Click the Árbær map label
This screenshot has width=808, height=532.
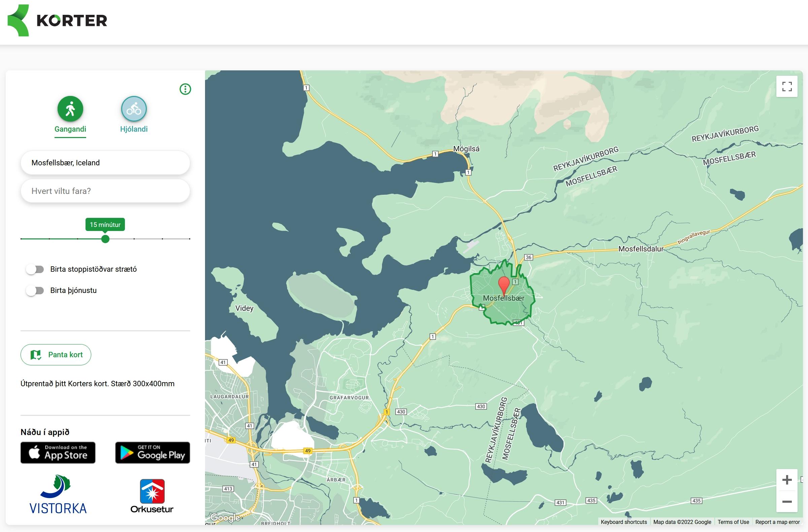336,480
